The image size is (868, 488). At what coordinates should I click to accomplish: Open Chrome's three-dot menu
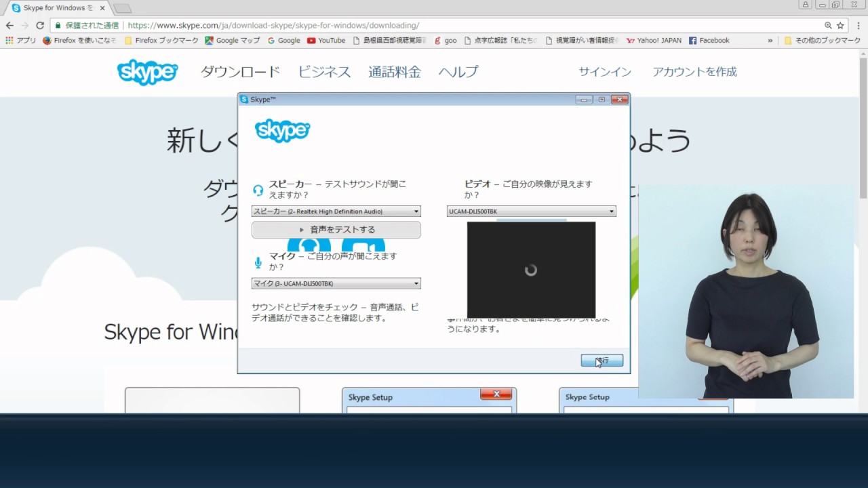(x=858, y=25)
